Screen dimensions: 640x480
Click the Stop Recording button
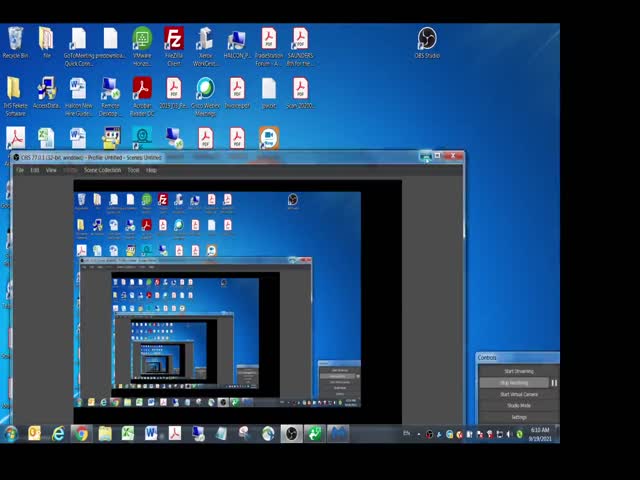(512, 383)
